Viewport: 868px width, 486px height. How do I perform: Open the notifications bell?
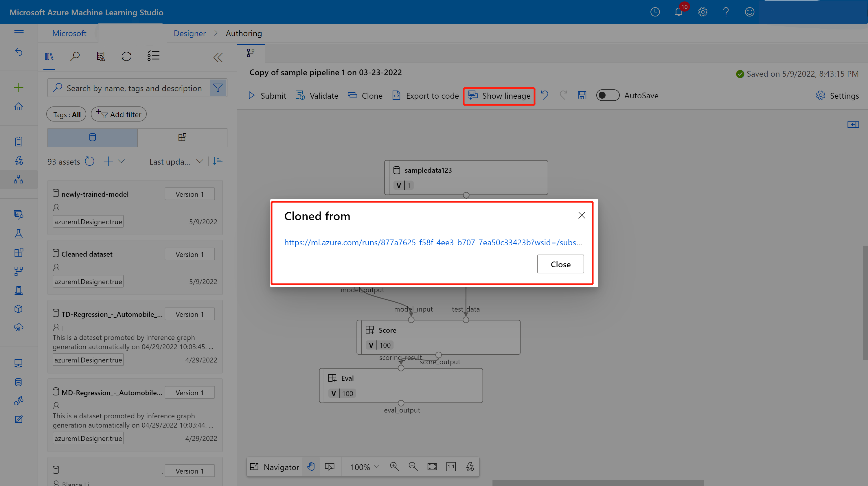click(x=678, y=12)
